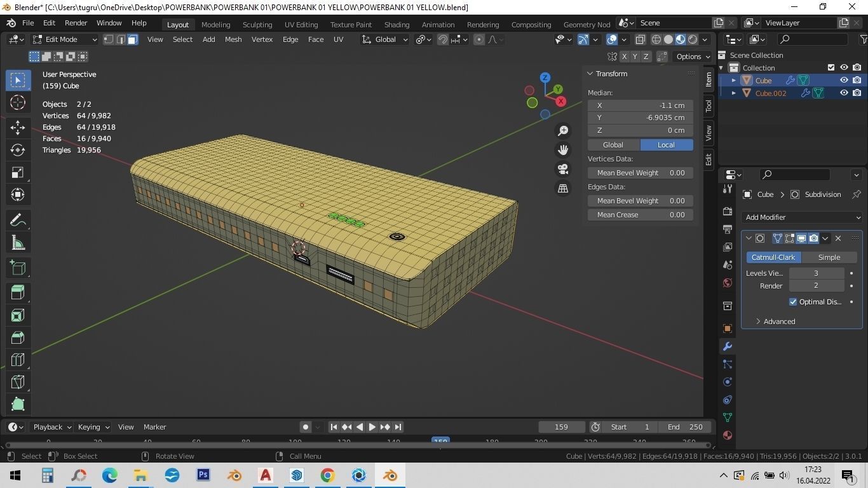Screen dimensions: 868x488
Task: Click the play animation button
Action: coord(372,427)
